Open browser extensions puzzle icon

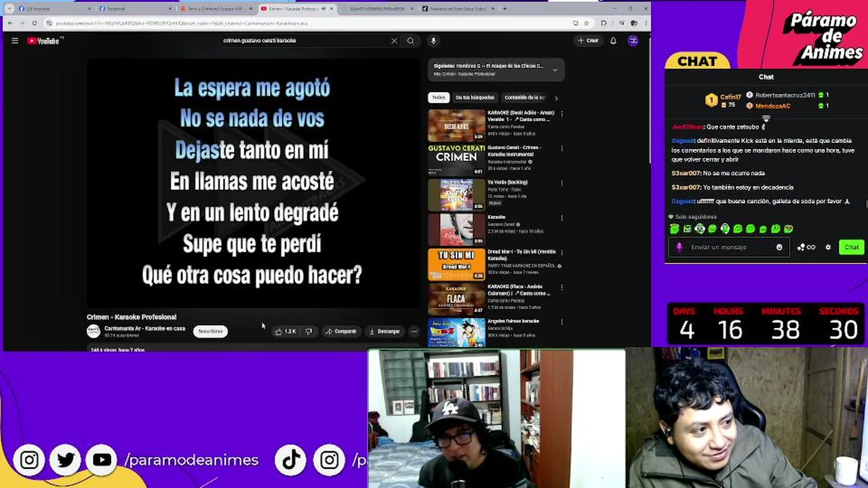click(604, 23)
